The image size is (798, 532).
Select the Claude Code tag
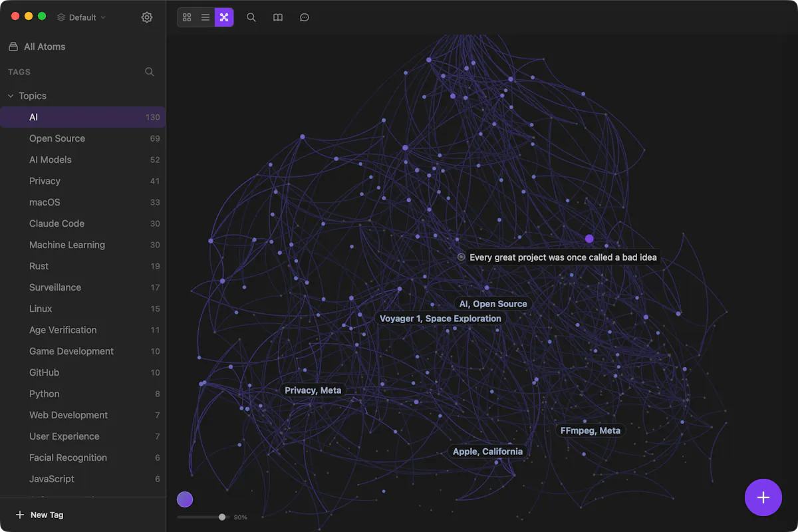tap(82, 223)
